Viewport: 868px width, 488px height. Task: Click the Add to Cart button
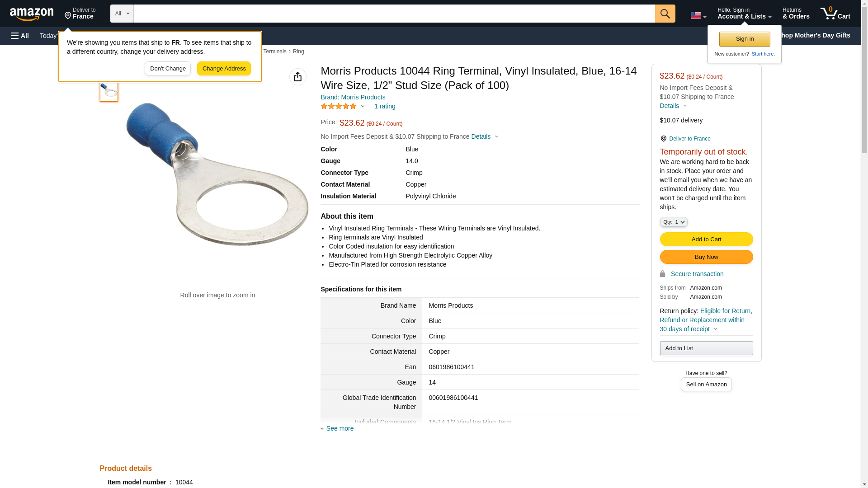pos(706,239)
